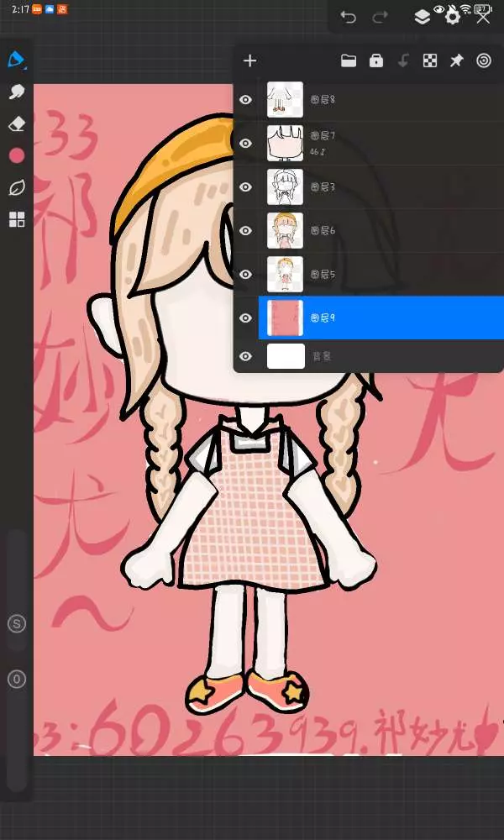Hide layer 图层8 via eye icon
The image size is (504, 840).
(x=245, y=100)
